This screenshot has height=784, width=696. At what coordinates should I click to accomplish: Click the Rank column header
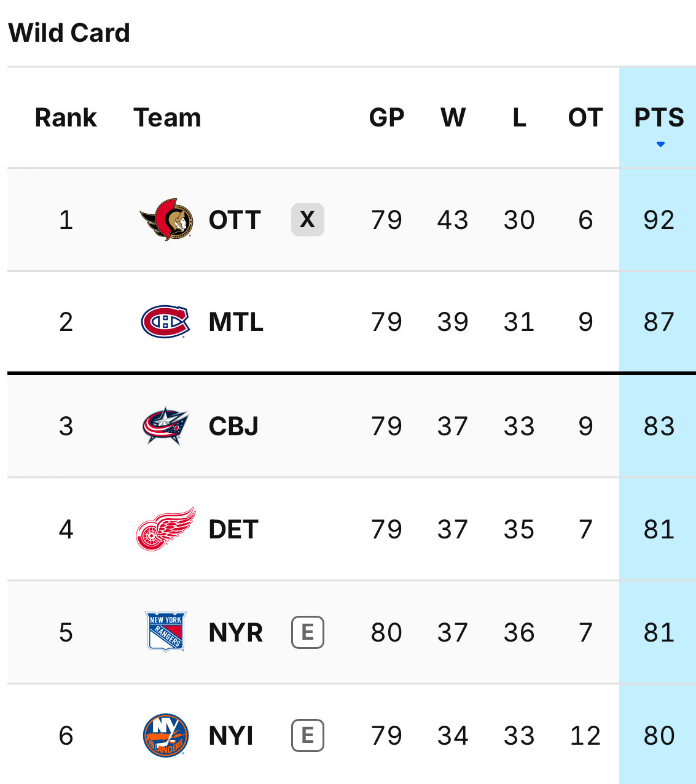66,117
